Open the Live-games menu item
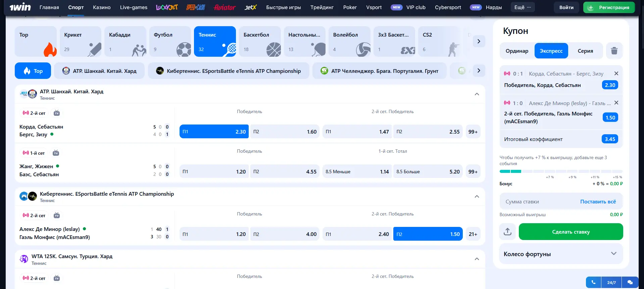 [134, 7]
